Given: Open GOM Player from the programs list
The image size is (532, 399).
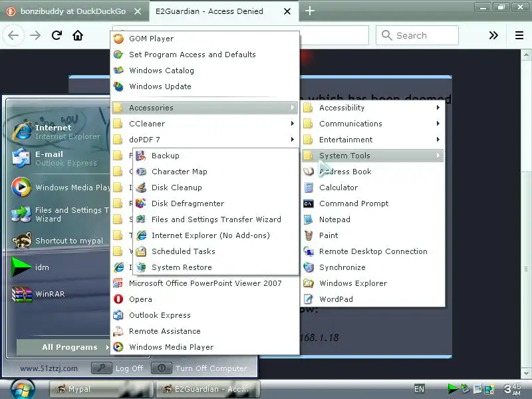Looking at the screenshot, I should pos(205,39).
